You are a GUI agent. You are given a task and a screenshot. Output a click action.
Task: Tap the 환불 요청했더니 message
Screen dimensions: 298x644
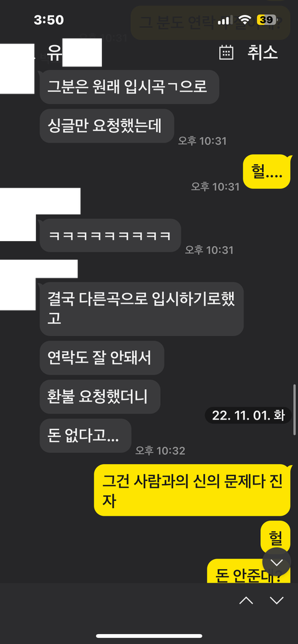[x=100, y=397]
